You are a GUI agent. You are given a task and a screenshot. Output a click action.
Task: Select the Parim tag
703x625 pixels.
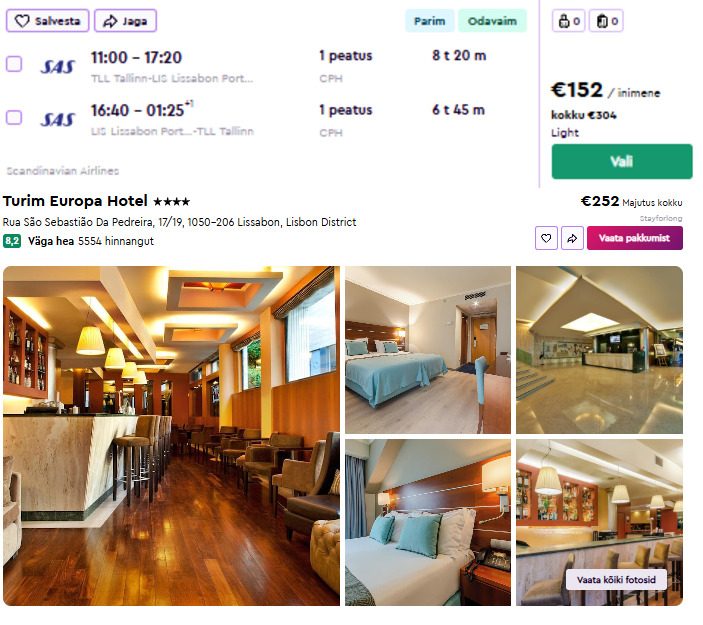430,21
